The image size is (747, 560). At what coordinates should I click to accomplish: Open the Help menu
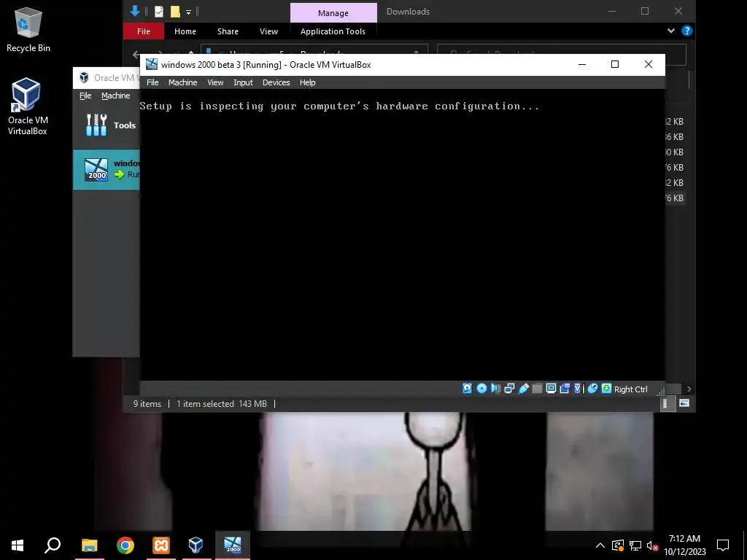(x=307, y=82)
